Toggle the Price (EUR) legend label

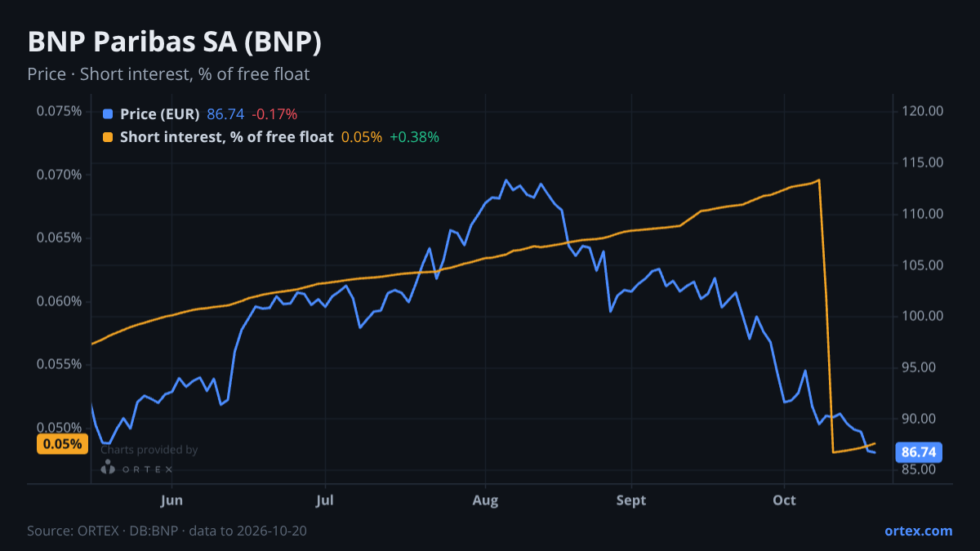coord(160,114)
